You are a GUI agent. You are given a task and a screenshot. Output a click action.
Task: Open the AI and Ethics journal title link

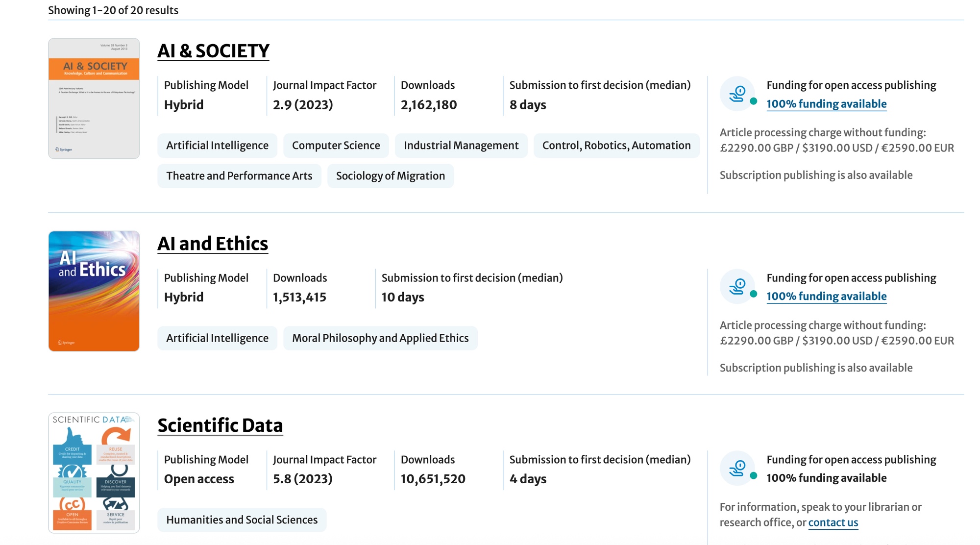tap(213, 244)
